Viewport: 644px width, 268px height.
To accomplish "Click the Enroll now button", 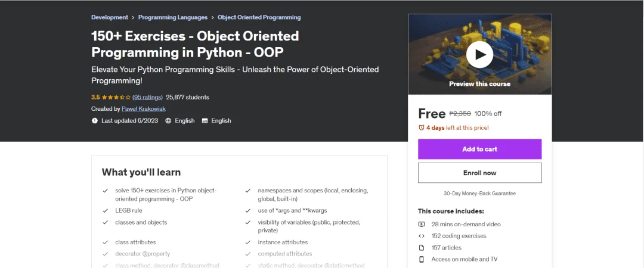I will [479, 173].
